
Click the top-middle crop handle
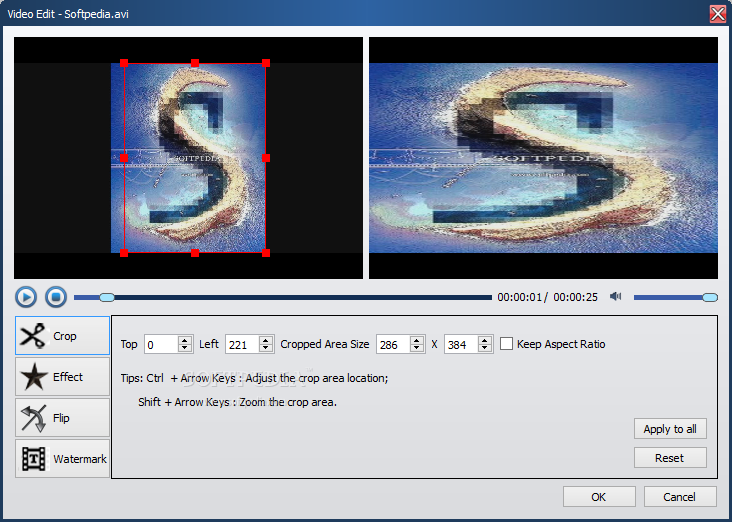(195, 63)
